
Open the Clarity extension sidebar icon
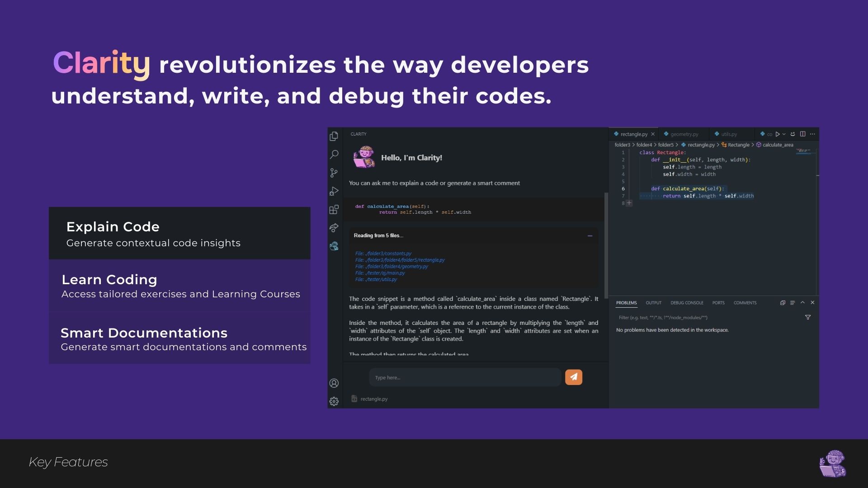[334, 246]
